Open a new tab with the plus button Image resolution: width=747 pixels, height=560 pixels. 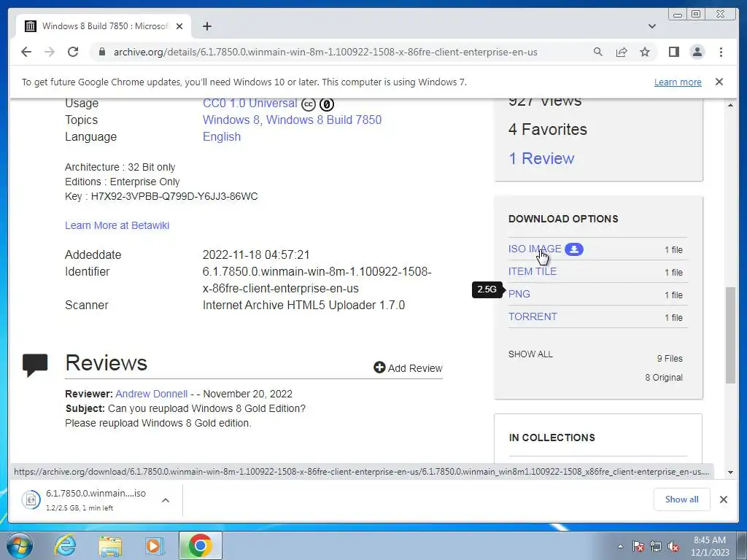pos(206,26)
